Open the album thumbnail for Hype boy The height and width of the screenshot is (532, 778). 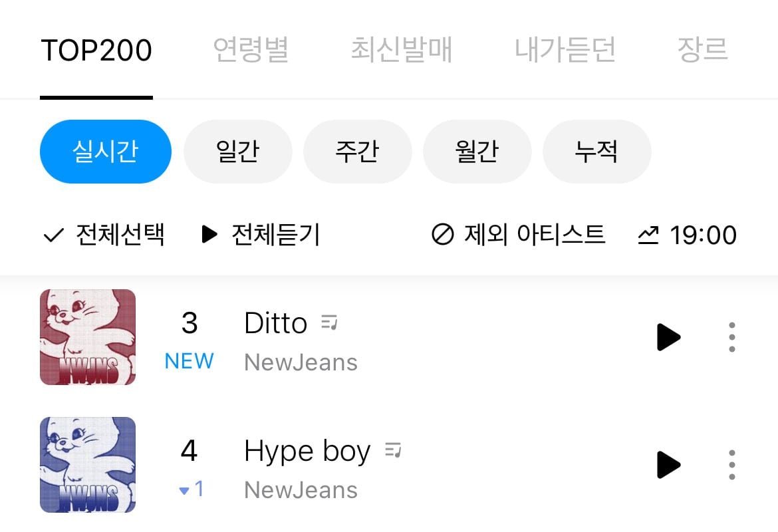tap(87, 464)
